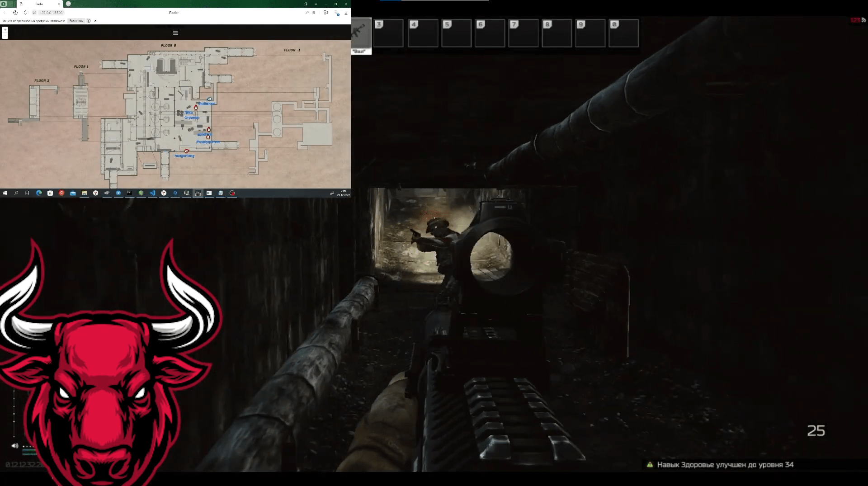
Task: Click the 'FLOOR 1' map label
Action: 81,66
